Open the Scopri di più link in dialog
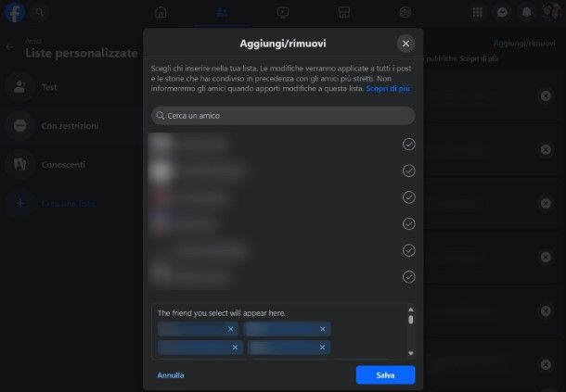Screen dimensions: 566x392 [388, 88]
